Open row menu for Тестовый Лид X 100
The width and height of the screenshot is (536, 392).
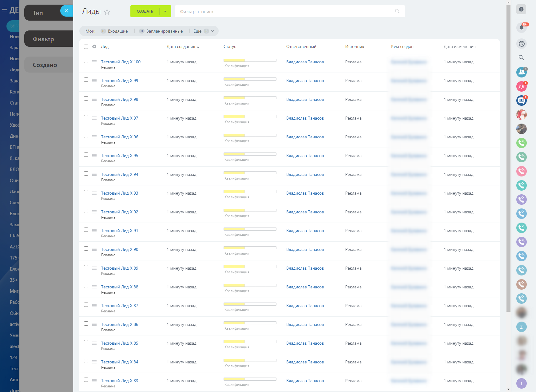94,62
